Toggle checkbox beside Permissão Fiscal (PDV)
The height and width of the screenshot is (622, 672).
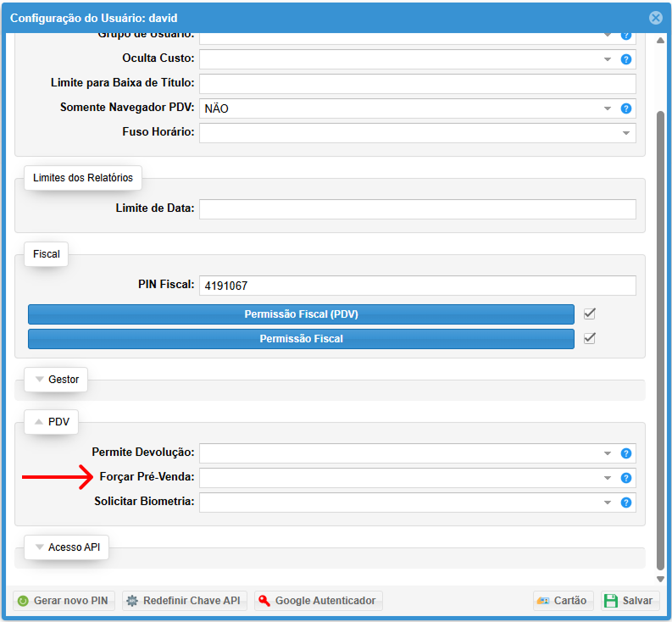coord(590,314)
